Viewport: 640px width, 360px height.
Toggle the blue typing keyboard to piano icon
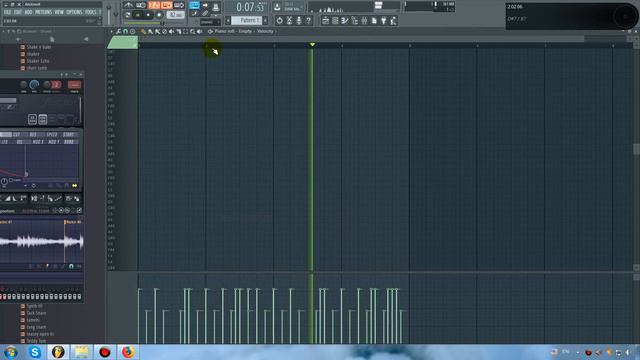[194, 5]
